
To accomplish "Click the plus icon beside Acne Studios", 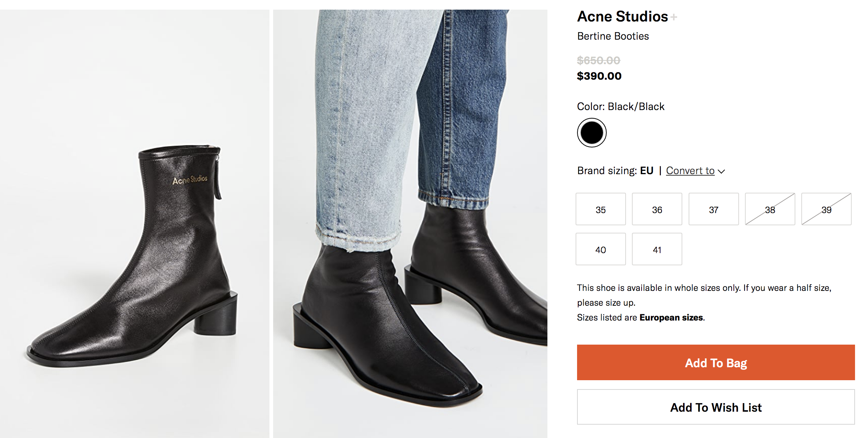I will tap(674, 17).
